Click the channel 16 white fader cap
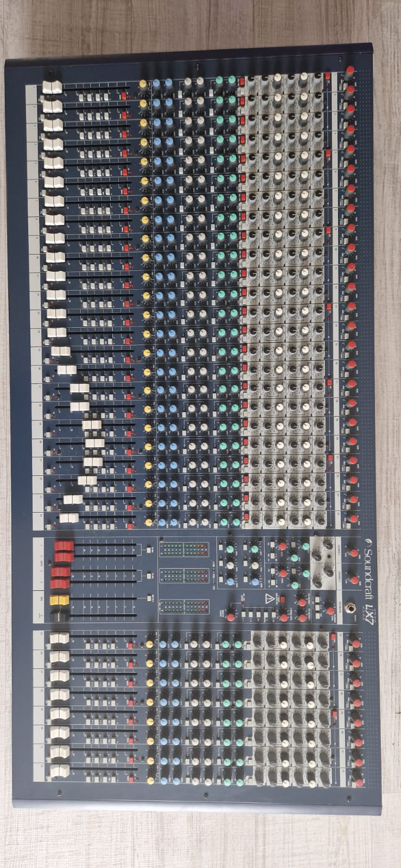Screen dimensions: 401x868 tap(67, 369)
